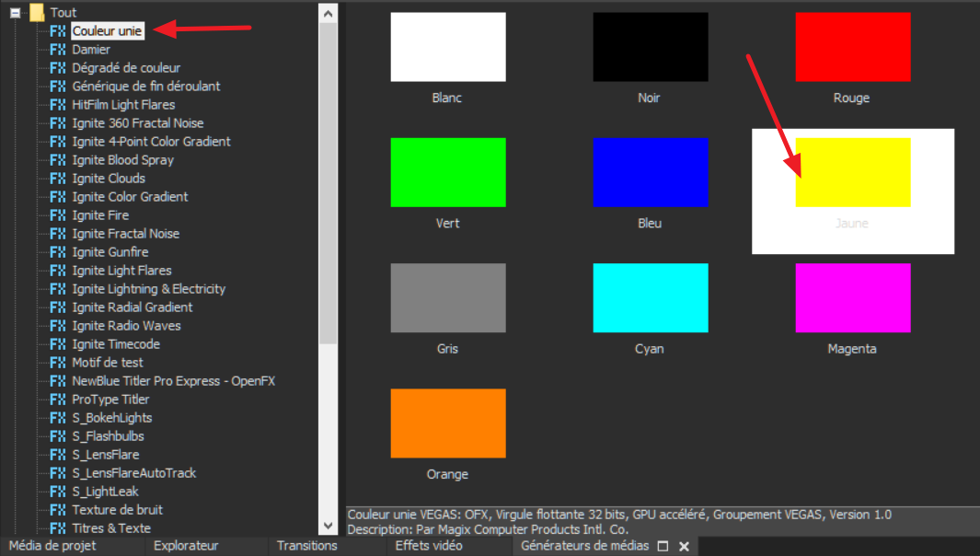This screenshot has width=980, height=556.
Task: Select Ignite Light Flares entry
Action: point(121,271)
